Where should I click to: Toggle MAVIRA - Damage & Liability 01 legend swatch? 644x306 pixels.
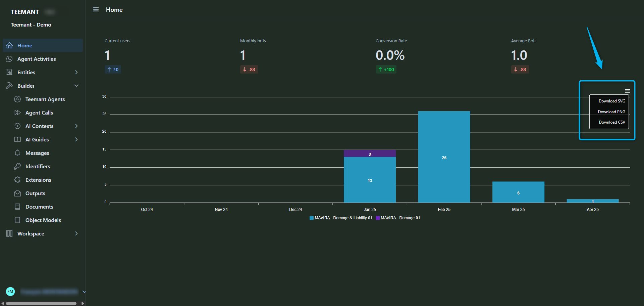[x=312, y=218]
